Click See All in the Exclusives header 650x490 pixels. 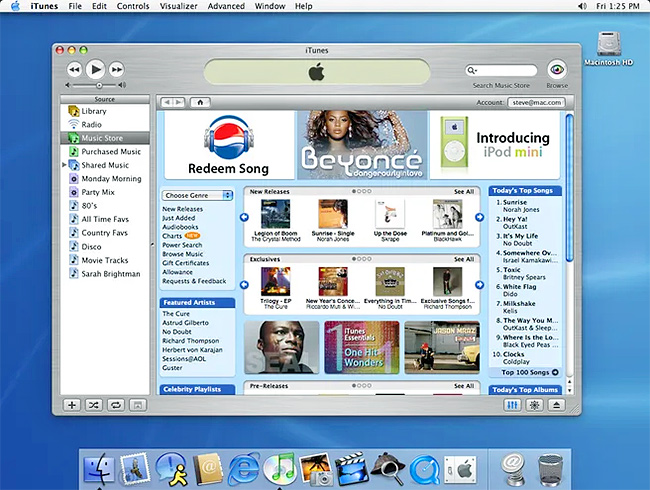click(464, 259)
